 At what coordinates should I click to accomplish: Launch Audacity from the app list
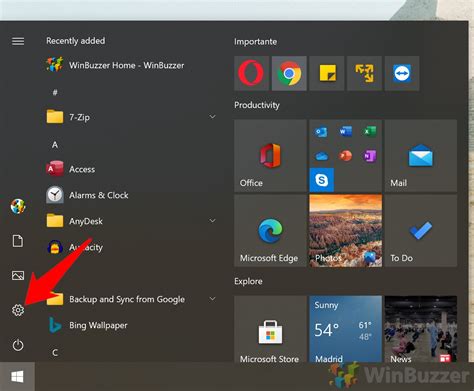(132, 247)
